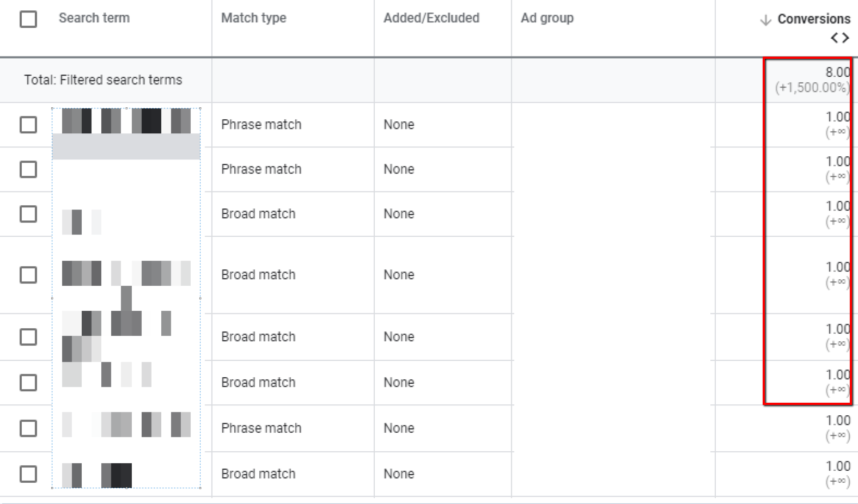Click the first row's blurred search term
The height and width of the screenshot is (504, 858).
coord(126,121)
